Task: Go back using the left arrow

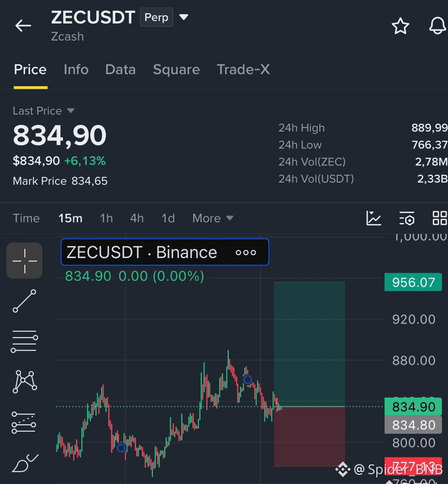Action: 23,25
